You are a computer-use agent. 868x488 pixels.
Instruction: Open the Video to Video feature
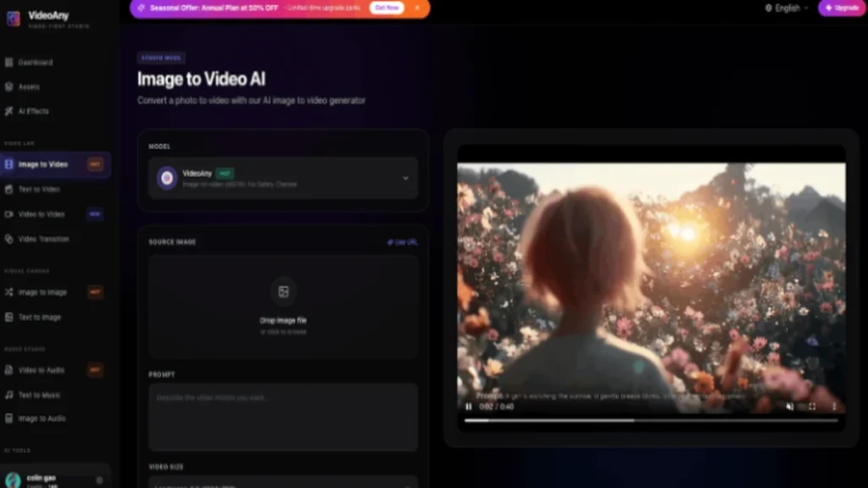click(x=41, y=213)
